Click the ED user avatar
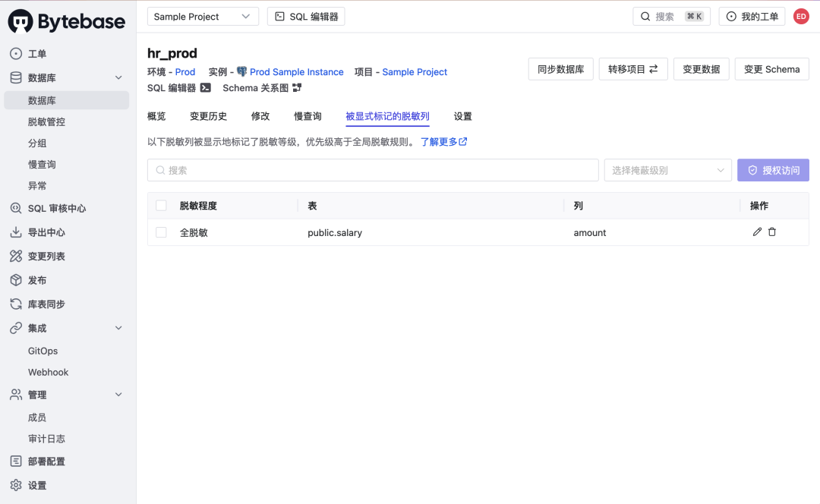Viewport: 820px width, 504px height. coord(801,16)
